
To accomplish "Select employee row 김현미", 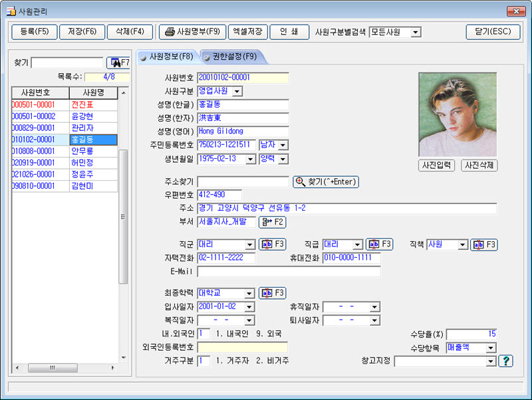I will pos(65,186).
